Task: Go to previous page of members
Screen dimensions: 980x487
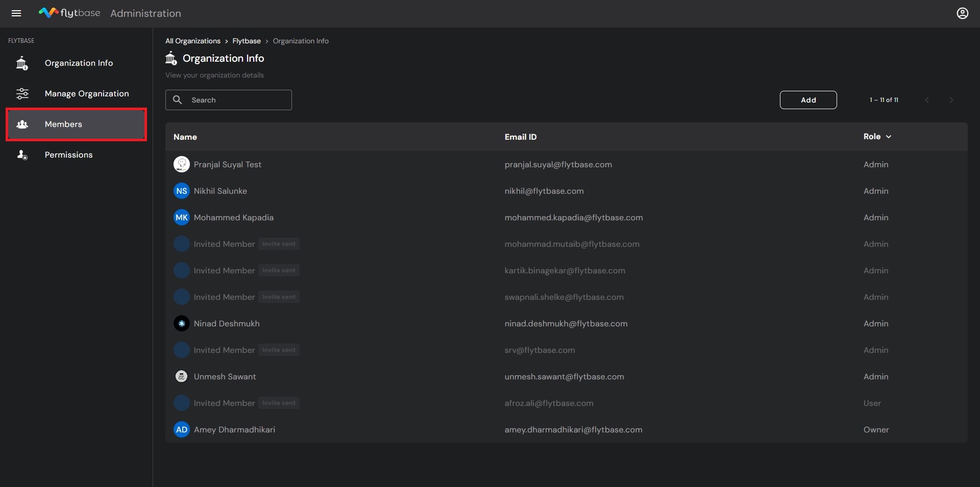Action: (927, 100)
